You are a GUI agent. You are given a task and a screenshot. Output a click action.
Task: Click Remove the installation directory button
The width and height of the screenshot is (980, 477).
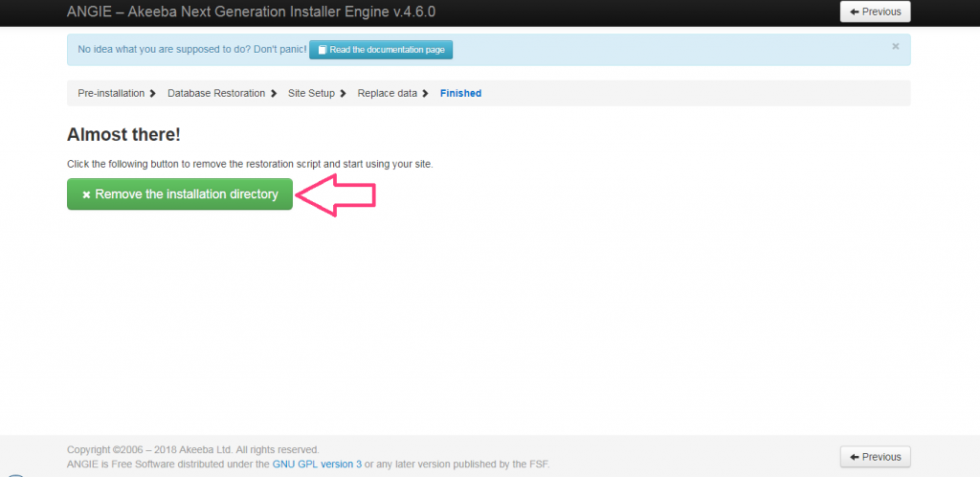point(179,194)
